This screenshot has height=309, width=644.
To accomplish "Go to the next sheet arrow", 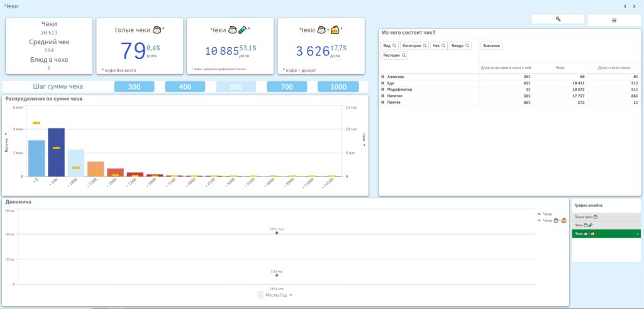I will coord(634,6).
